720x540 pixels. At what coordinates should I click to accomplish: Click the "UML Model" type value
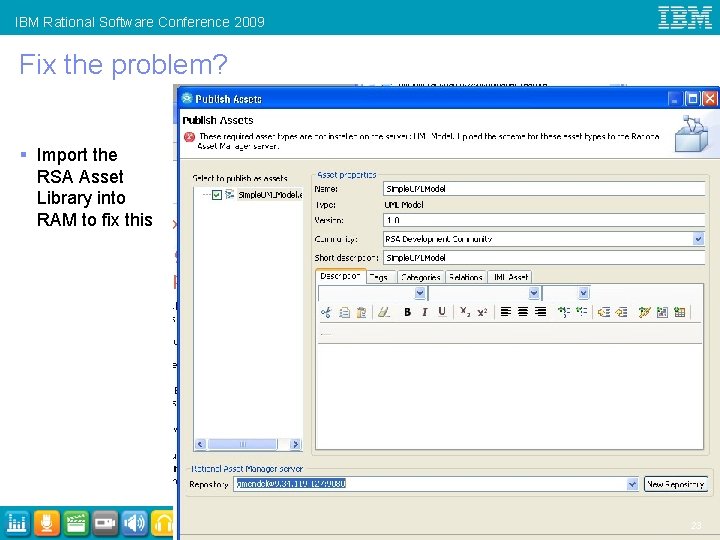click(404, 205)
